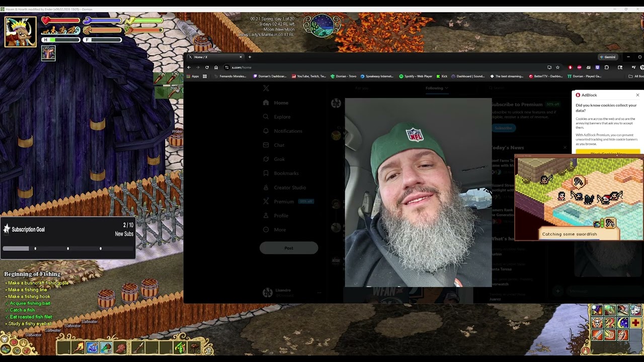Click the candle icon beside action grid
644x362 pixels.
[x=585, y=351]
